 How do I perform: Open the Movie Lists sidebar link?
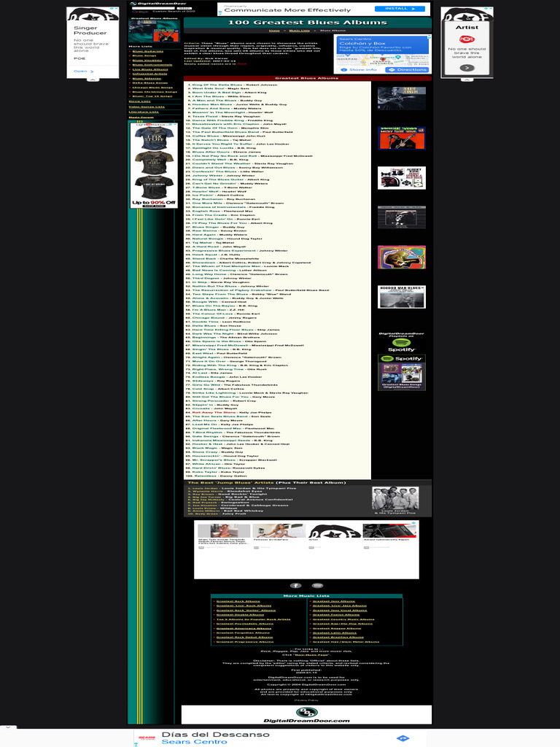139,101
